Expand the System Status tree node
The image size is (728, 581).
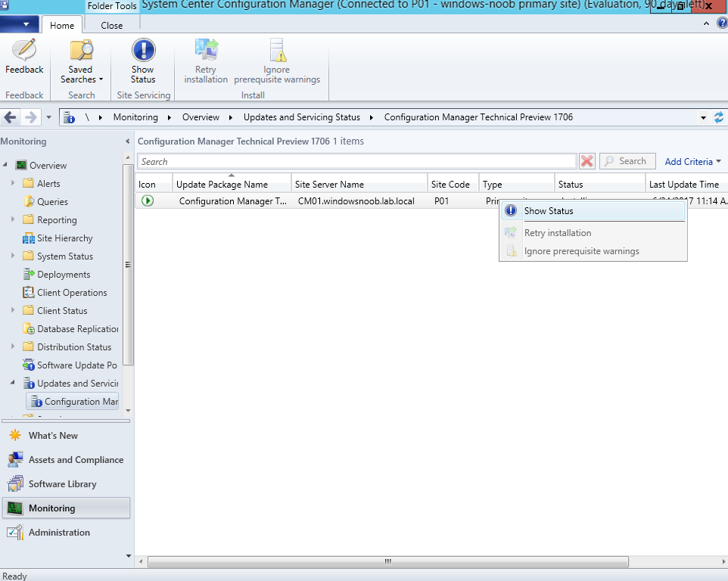(13, 256)
